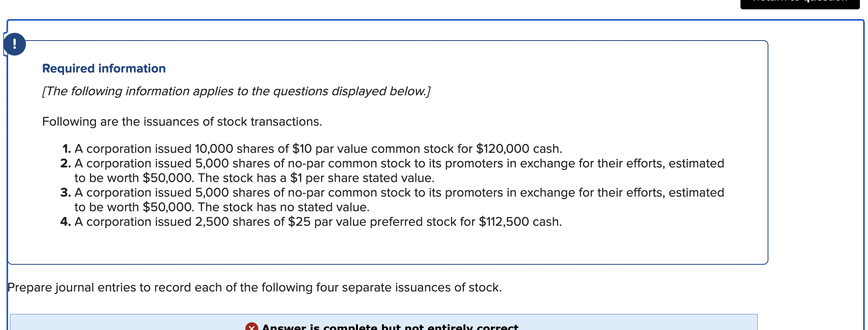This screenshot has height=330, width=868.
Task: Click the sentence about issuances of stock transactions
Action: click(182, 122)
